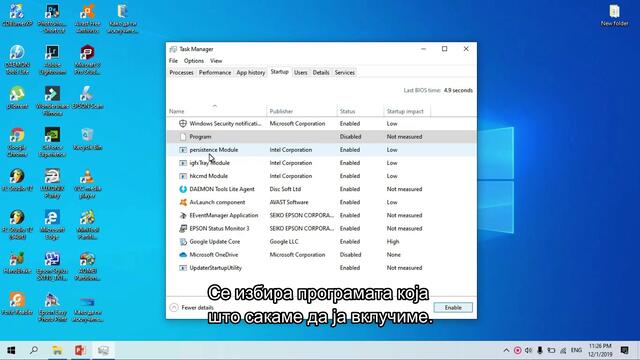Image resolution: width=640 pixels, height=360 pixels.
Task: Open PowerPoint from the taskbar
Action: (x=80, y=350)
